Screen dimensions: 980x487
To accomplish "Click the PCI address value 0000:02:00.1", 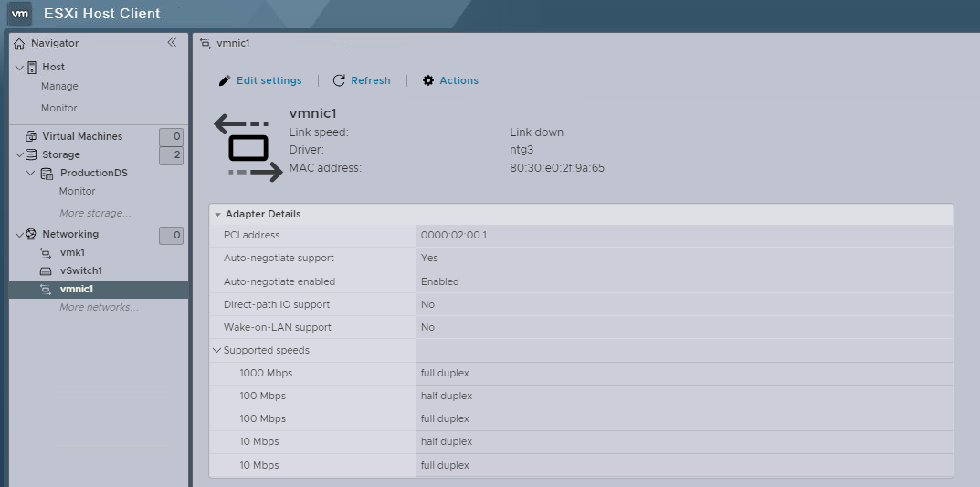I will pos(454,235).
